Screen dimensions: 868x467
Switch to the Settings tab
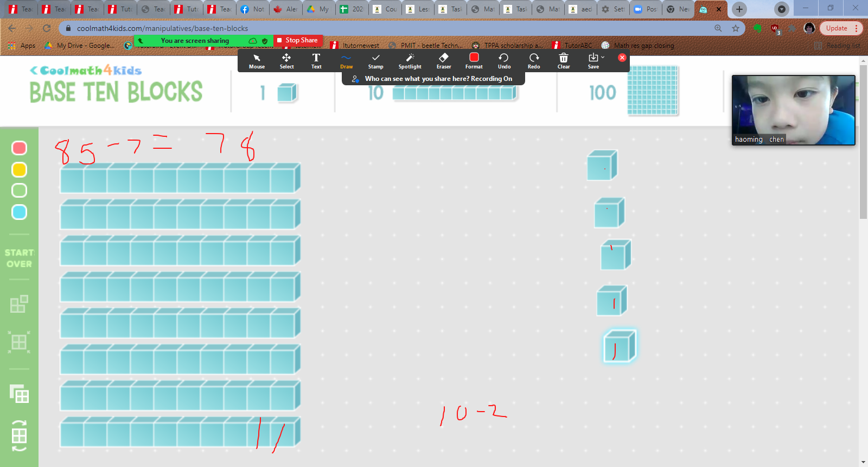(x=613, y=9)
